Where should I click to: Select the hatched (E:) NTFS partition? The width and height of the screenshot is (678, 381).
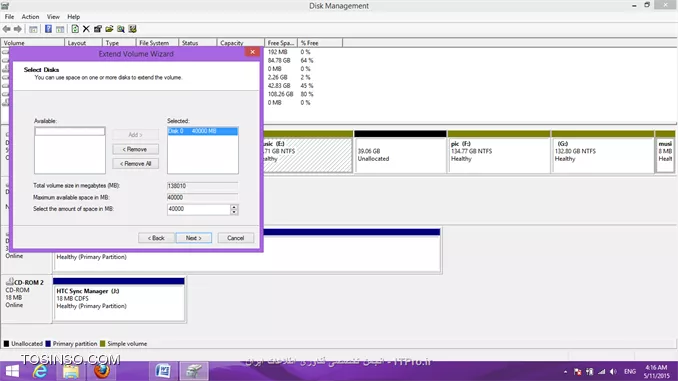tap(308, 152)
